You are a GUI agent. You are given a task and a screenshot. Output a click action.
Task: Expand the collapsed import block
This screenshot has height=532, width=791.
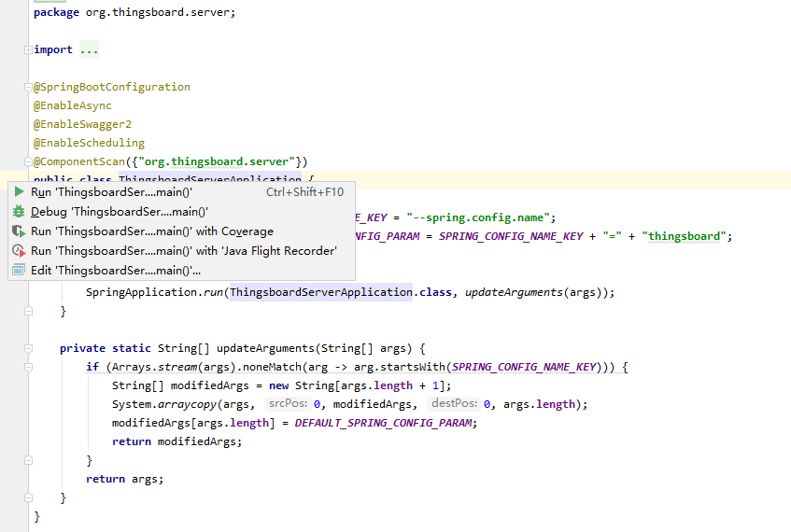28,49
